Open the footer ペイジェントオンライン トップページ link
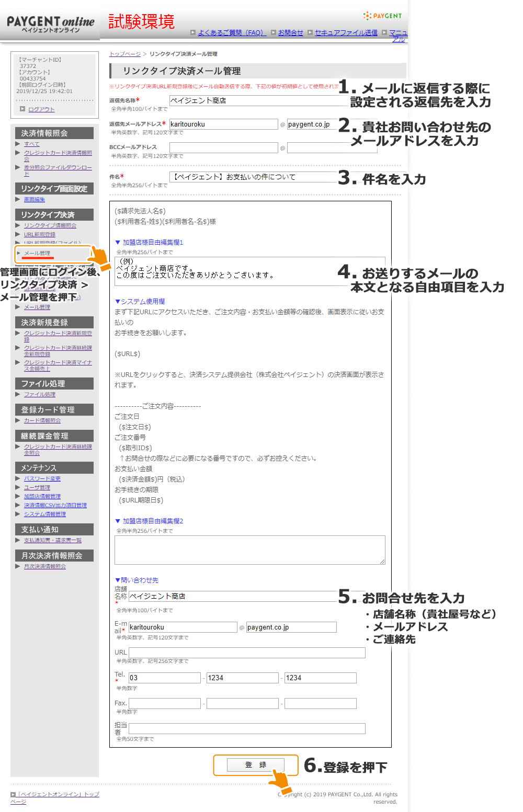523x812 pixels. 55,797
